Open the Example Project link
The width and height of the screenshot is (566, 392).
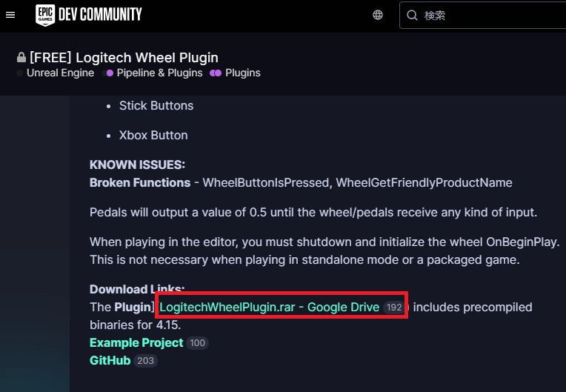coord(136,342)
